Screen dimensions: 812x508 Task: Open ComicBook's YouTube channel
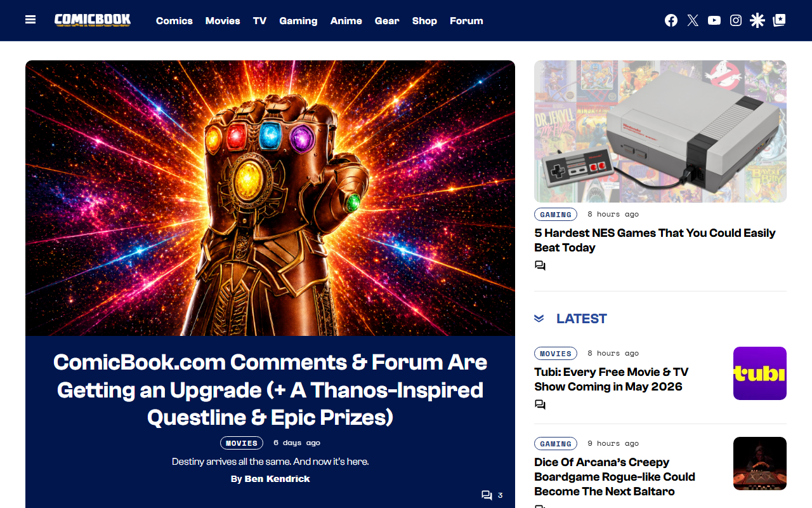[x=714, y=20]
